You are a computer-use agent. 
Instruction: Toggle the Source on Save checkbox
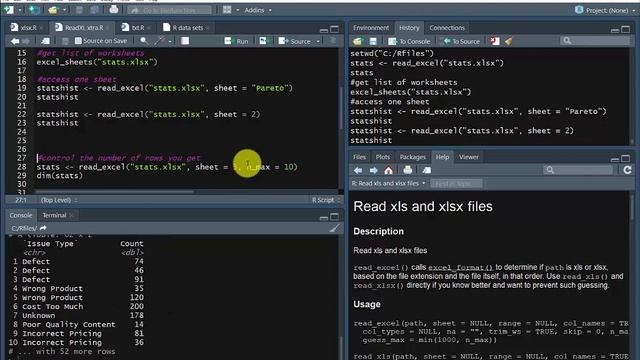tap(78, 41)
